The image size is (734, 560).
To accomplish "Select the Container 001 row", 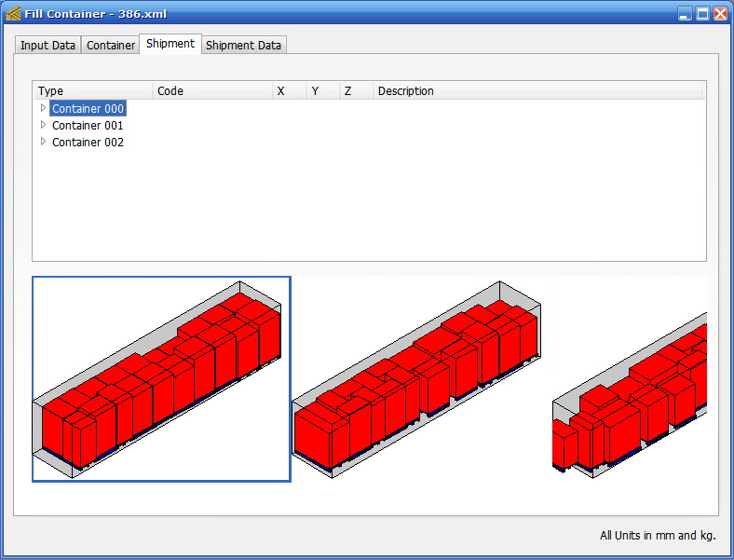I will (88, 126).
